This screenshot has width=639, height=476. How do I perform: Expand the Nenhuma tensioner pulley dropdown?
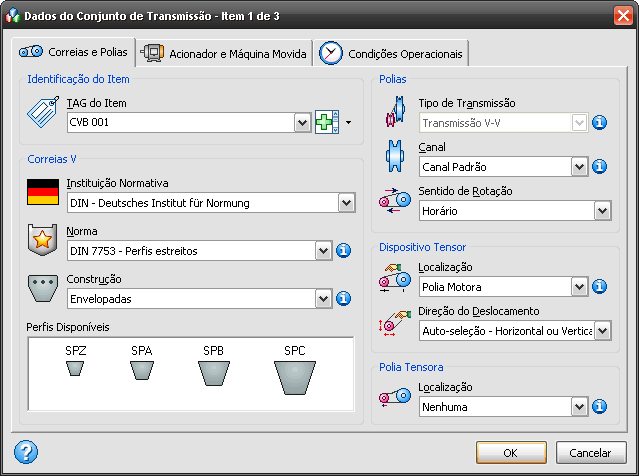tap(579, 407)
